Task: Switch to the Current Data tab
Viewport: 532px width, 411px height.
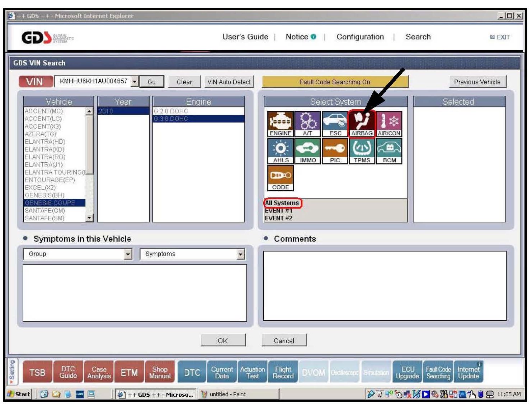Action: pyautogui.click(x=222, y=373)
